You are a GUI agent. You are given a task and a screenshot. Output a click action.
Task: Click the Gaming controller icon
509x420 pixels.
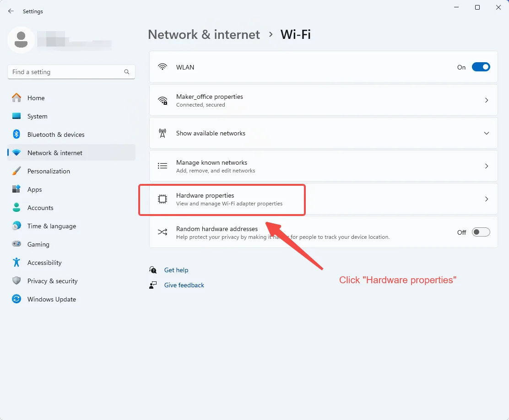point(16,244)
